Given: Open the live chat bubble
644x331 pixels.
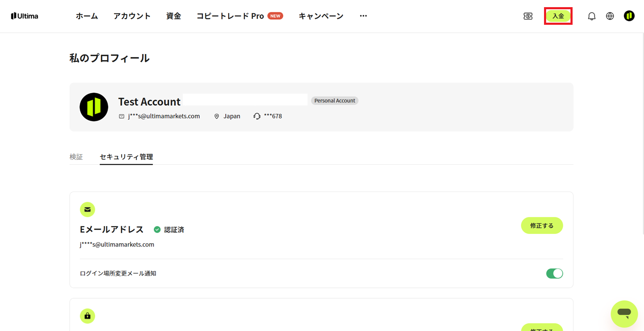Looking at the screenshot, I should [x=624, y=314].
